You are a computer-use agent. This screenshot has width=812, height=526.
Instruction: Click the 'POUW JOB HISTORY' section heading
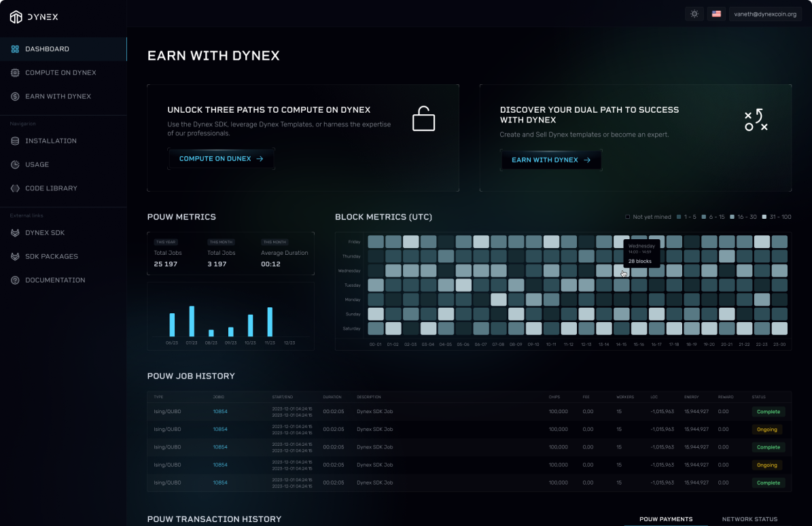pyautogui.click(x=191, y=376)
